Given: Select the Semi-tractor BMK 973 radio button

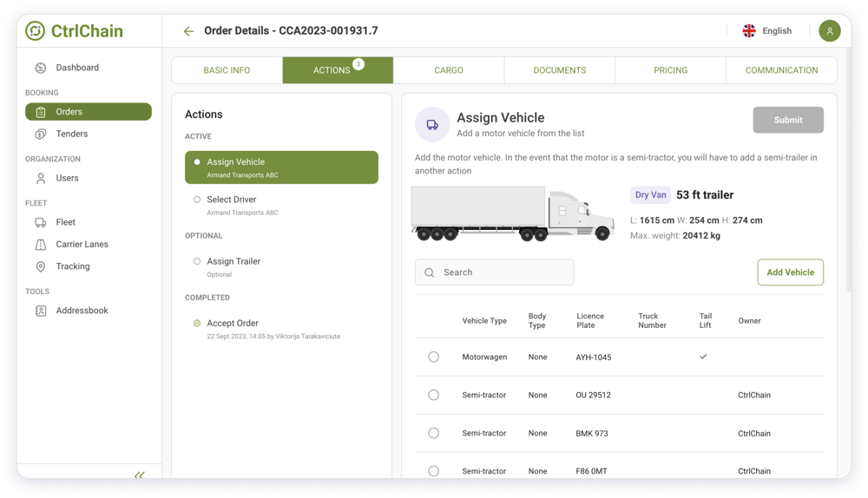Looking at the screenshot, I should click(x=433, y=434).
